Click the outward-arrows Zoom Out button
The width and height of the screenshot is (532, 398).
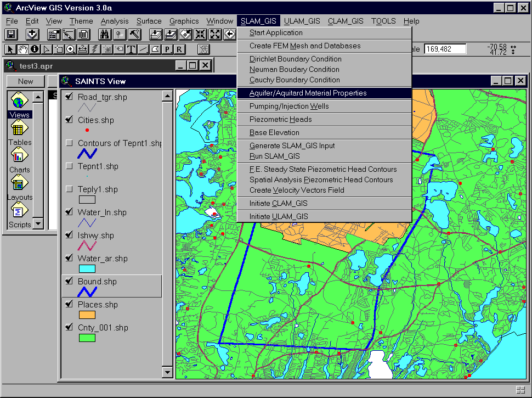point(215,34)
